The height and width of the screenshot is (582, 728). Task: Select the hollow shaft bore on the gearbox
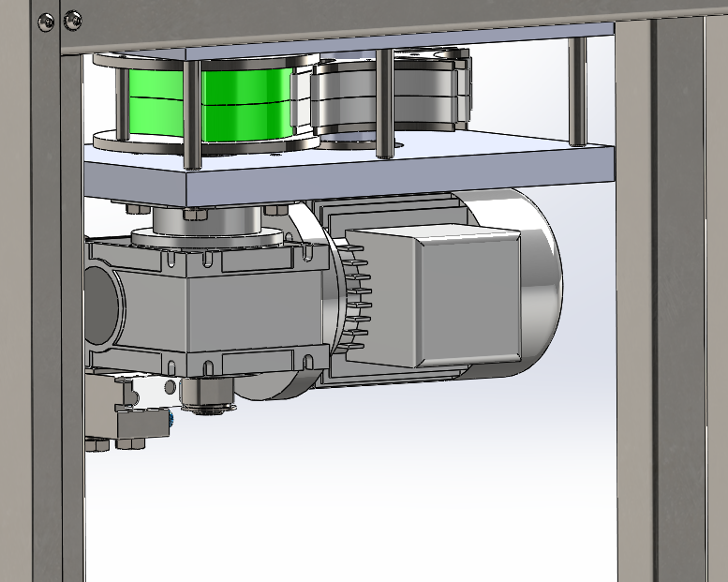coord(101,306)
